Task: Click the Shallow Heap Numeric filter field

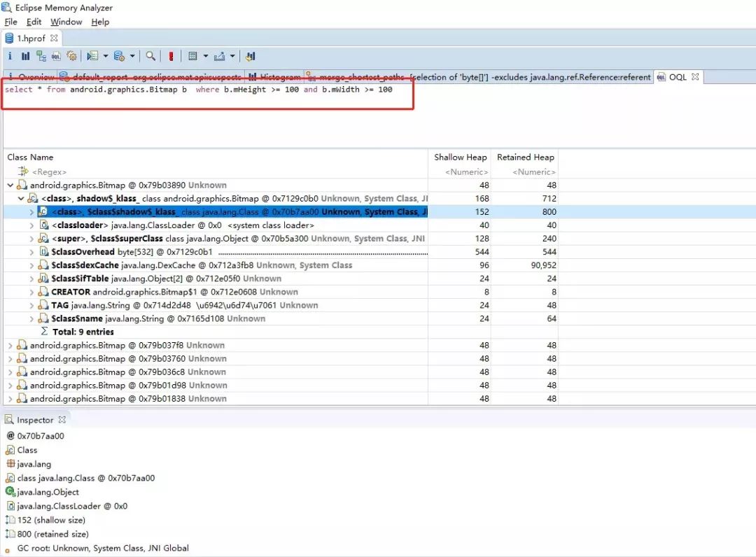Action: (460, 171)
